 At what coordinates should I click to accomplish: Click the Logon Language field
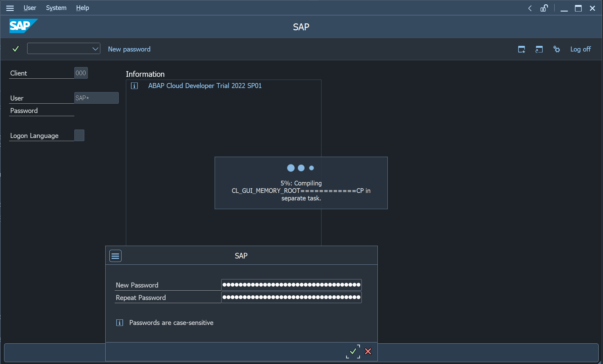click(79, 135)
